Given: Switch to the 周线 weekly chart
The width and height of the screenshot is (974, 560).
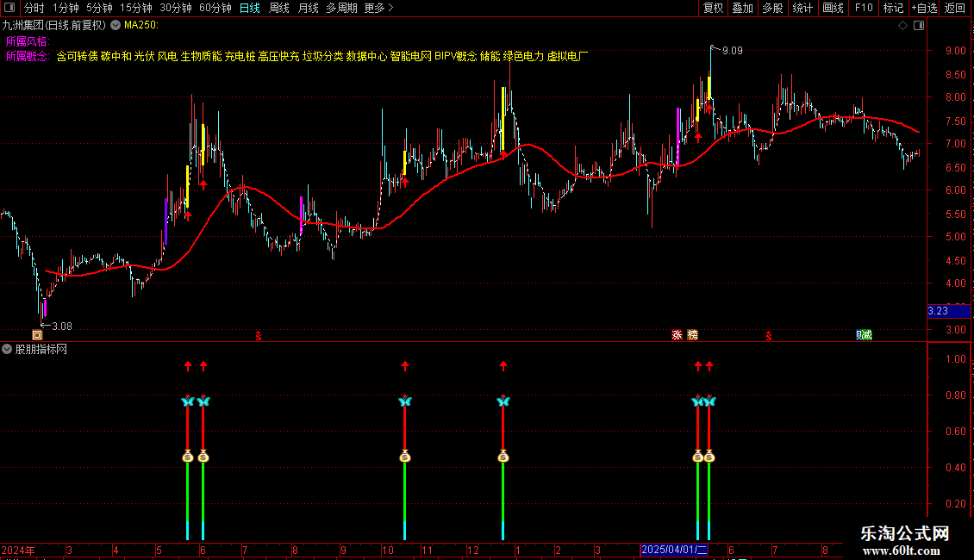Looking at the screenshot, I should [x=279, y=8].
